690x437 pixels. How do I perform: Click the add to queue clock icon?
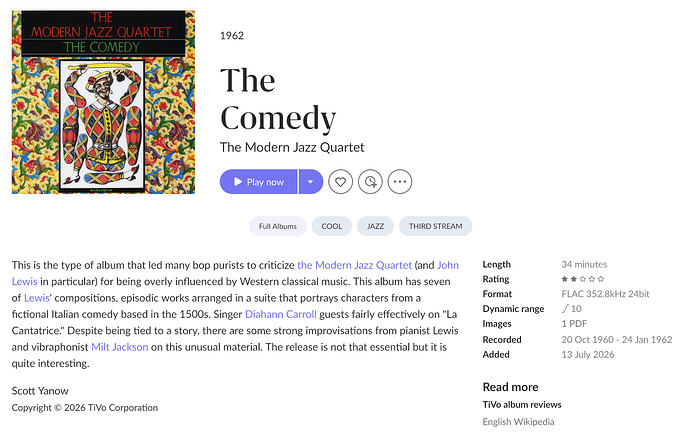point(370,182)
